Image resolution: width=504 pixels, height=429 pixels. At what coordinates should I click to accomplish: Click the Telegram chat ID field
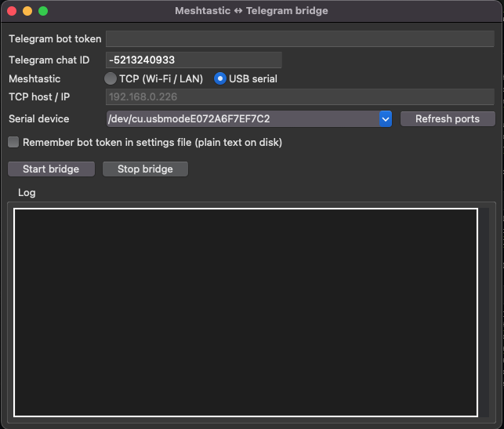click(x=194, y=60)
